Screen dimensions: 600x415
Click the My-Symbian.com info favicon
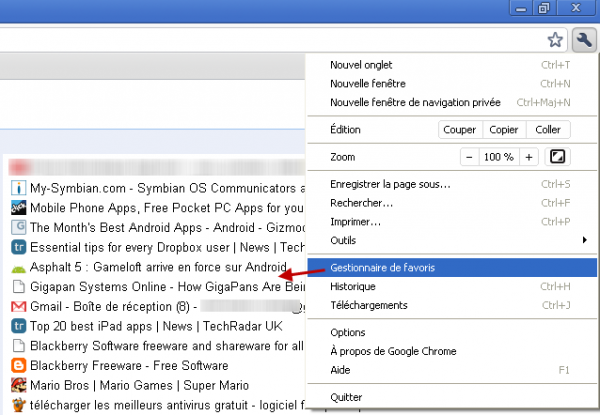18,188
